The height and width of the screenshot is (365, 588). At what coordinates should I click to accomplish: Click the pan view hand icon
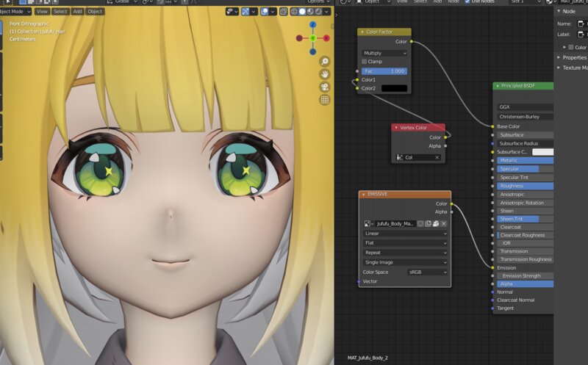(x=325, y=74)
